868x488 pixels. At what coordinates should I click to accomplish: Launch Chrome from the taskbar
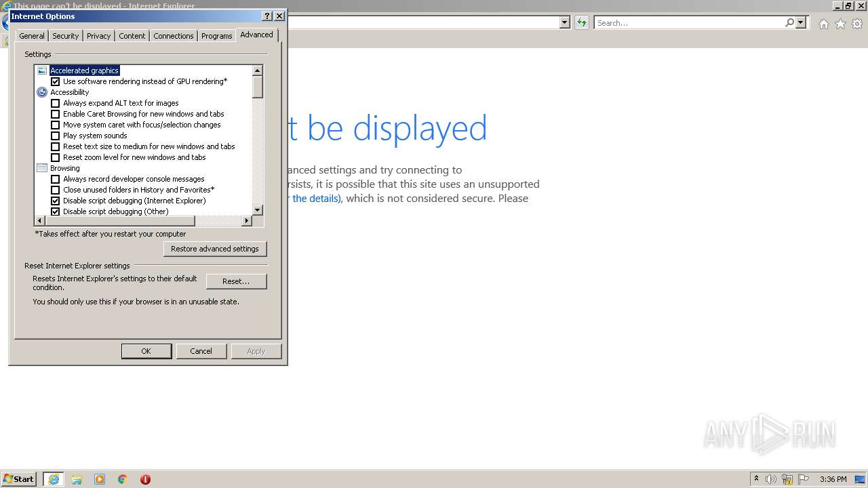coord(123,479)
